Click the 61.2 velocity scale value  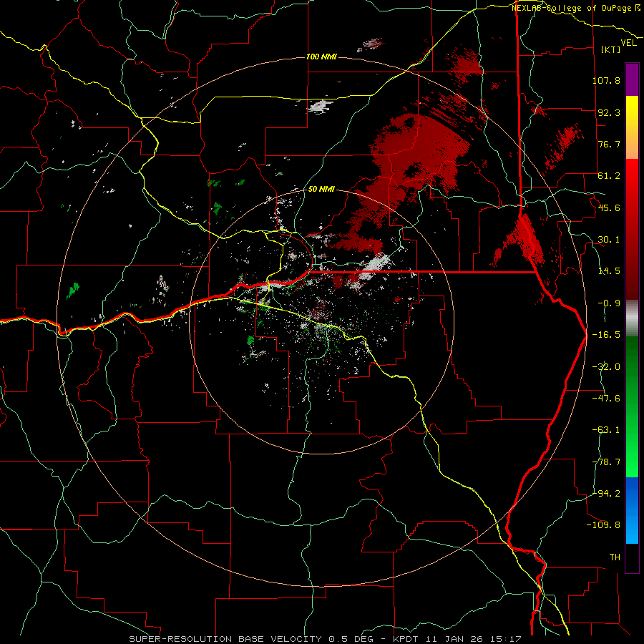click(609, 176)
